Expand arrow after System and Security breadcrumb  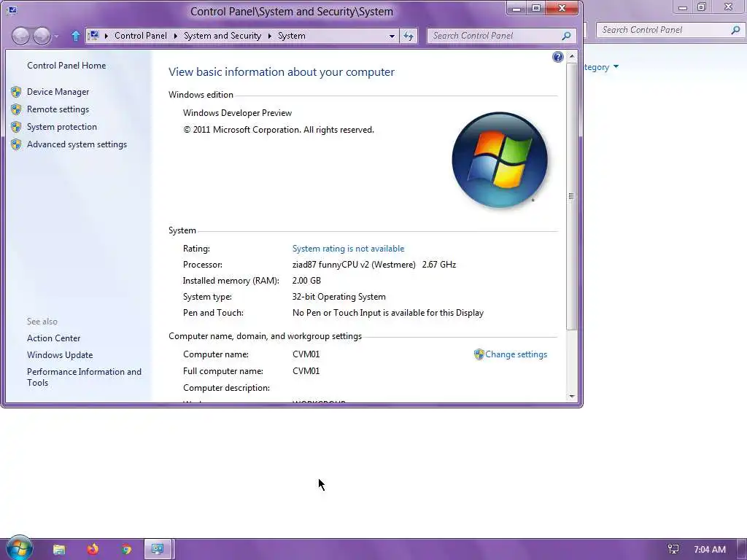(270, 36)
